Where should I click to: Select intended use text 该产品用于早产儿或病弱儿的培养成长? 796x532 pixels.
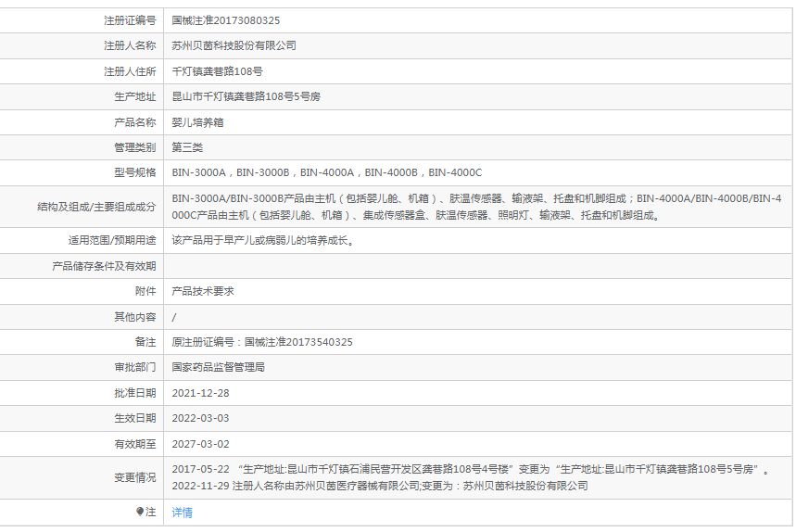(262, 240)
